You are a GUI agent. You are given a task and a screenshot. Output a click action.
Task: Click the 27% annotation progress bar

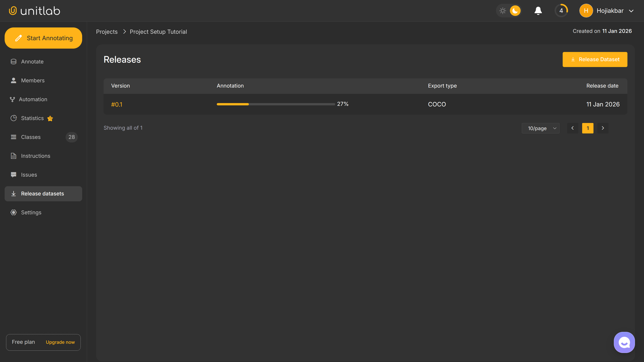coord(276,104)
